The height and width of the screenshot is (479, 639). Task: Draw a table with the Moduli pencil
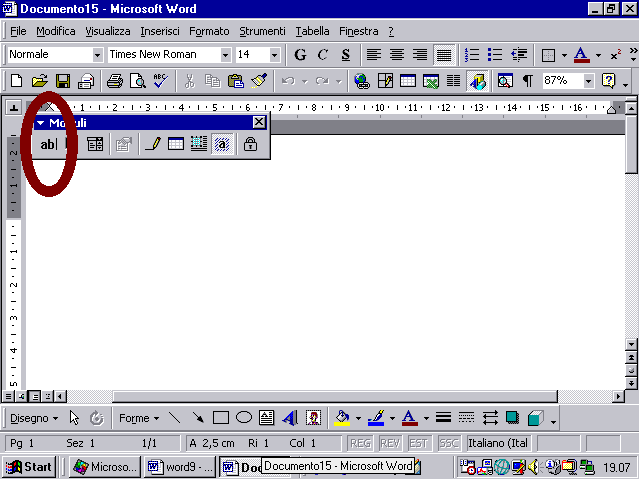pos(153,144)
